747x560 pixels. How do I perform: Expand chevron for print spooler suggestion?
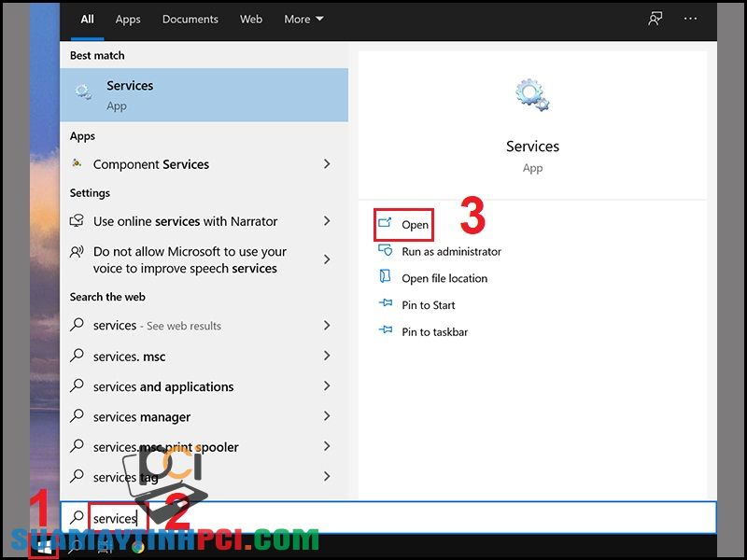click(327, 446)
